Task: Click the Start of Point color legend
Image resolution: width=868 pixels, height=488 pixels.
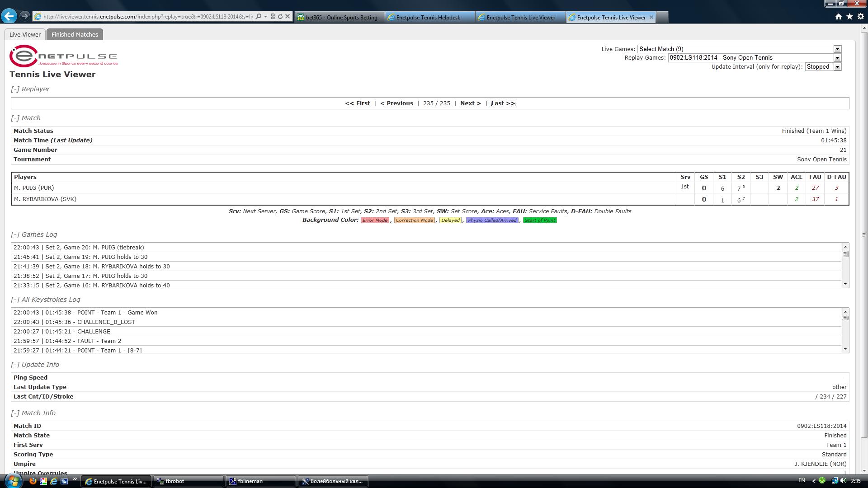Action: tap(540, 220)
